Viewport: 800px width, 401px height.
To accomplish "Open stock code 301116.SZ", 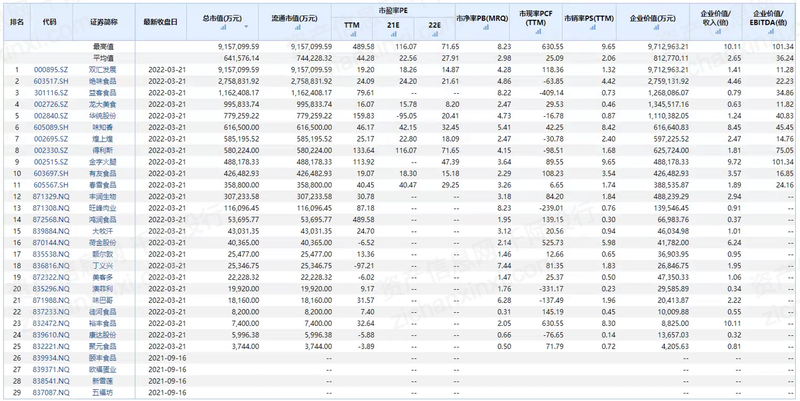I will pos(51,92).
